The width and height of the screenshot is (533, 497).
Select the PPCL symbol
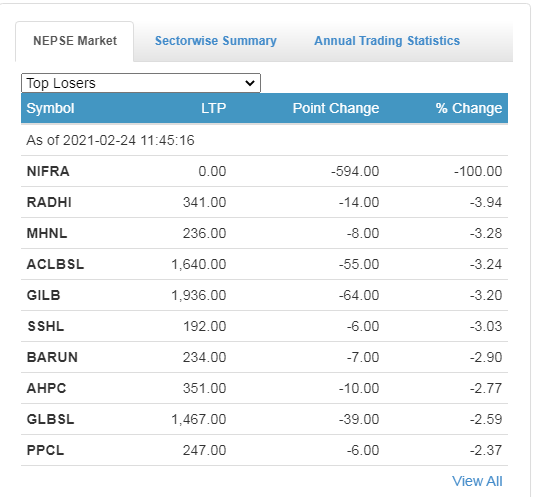(x=46, y=450)
